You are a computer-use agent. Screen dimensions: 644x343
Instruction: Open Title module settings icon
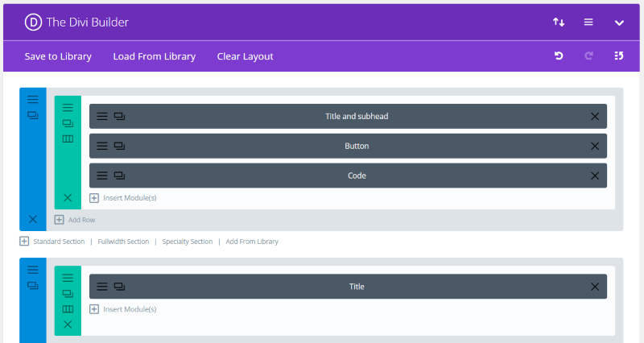point(102,287)
